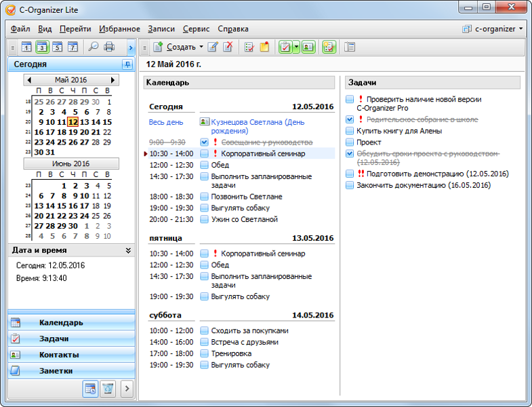Go to next month in calendar
This screenshot has height=407, width=532.
pyautogui.click(x=112, y=80)
